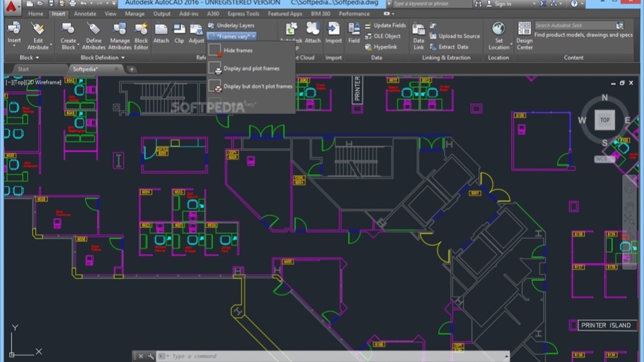Open the Edit Attribute dropdown arrow
Screen dimensions: 644x362
click(51, 44)
